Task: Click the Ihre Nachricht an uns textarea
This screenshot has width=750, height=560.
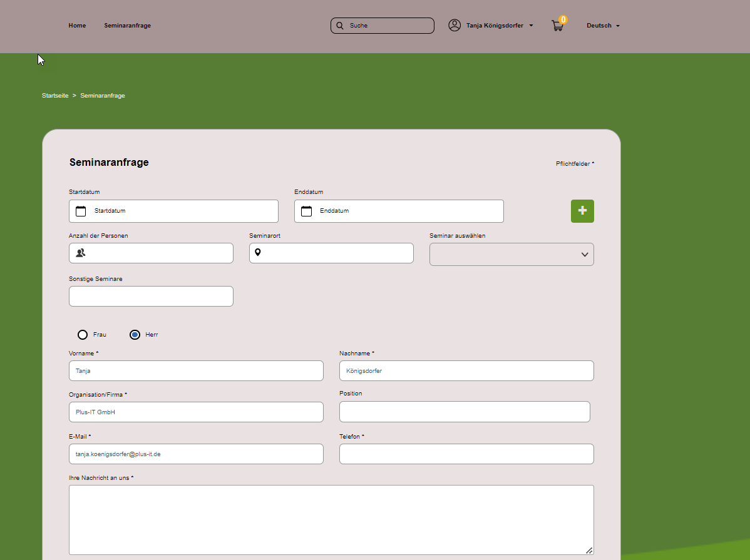Action: 331,519
